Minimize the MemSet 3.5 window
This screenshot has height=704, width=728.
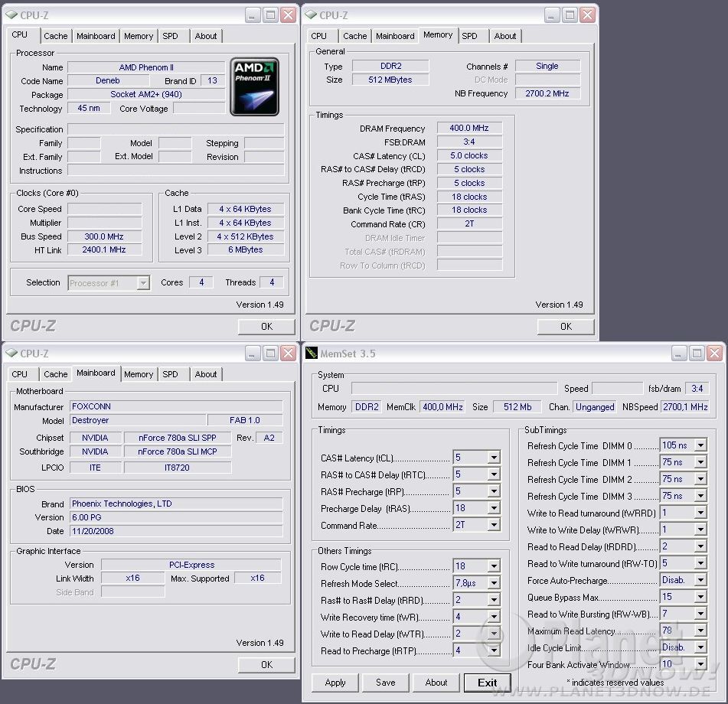point(678,354)
